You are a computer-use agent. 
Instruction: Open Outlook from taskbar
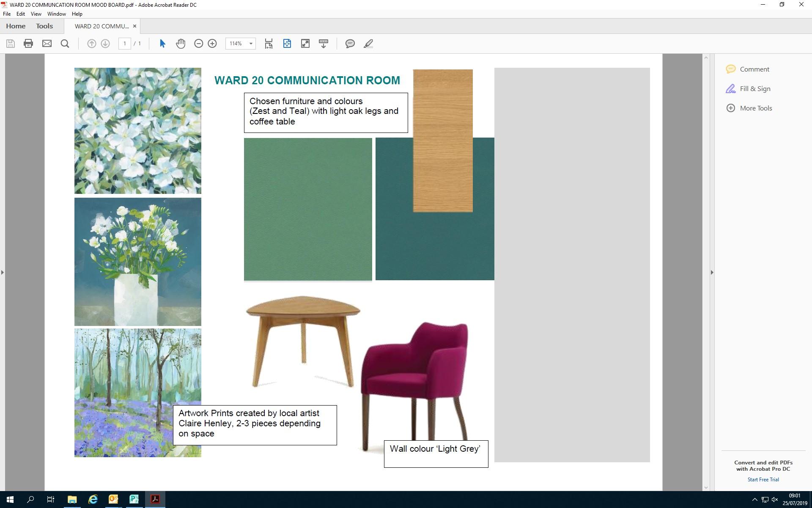(x=113, y=500)
